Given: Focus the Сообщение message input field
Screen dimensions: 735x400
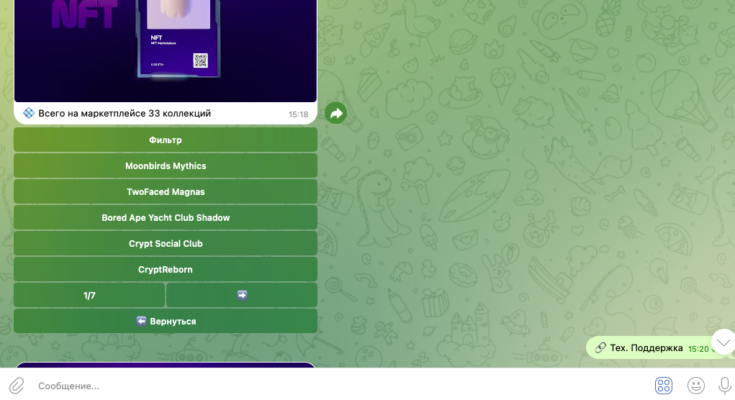Looking at the screenshot, I should pyautogui.click(x=340, y=386).
